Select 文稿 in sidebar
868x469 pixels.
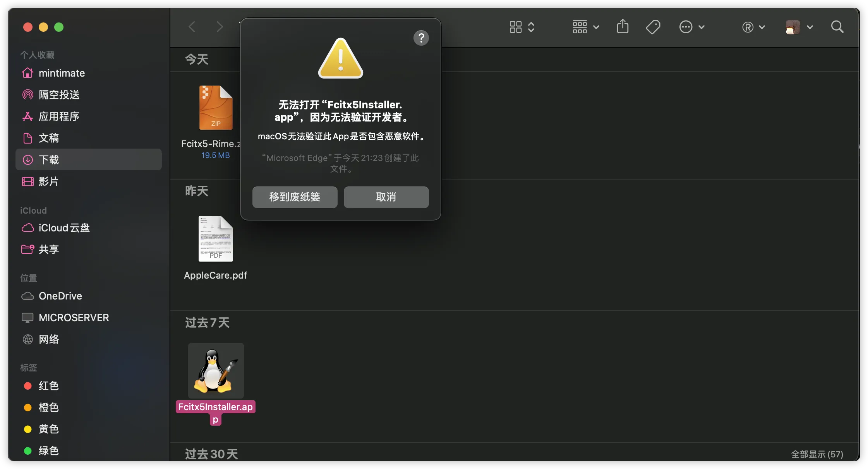88,138
